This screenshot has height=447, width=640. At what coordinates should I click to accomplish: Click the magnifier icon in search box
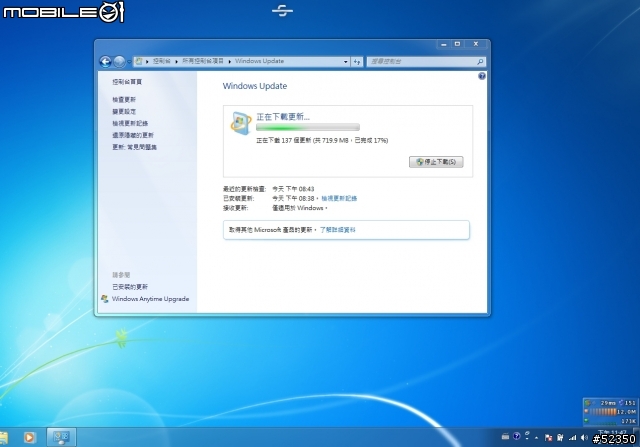(x=480, y=62)
